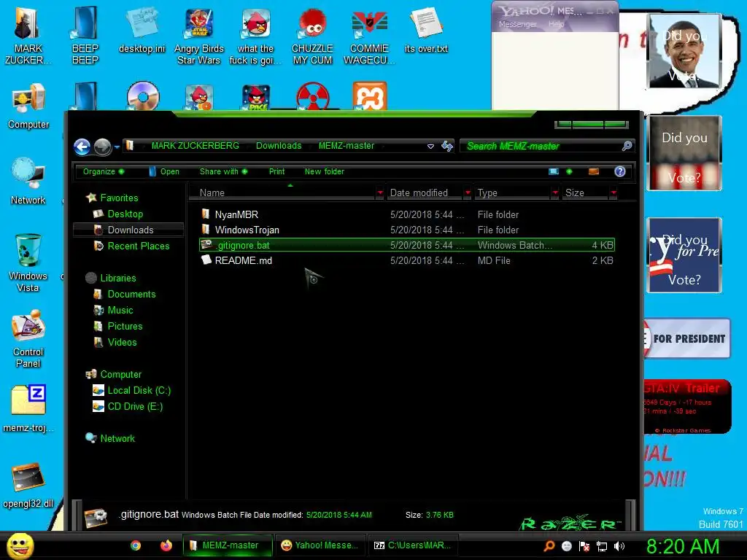Screen dimensions: 747x560
Task: Select the CHUZZLE MY CUM desktop icon
Action: [312, 36]
